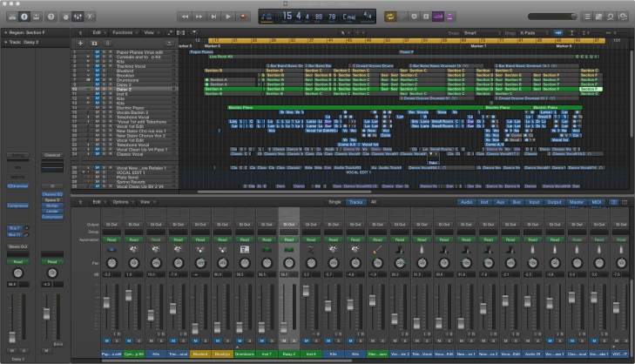Viewport: 635px width, 364px height.
Task: Open the Mixer from the control bar
Action: pyautogui.click(x=78, y=17)
